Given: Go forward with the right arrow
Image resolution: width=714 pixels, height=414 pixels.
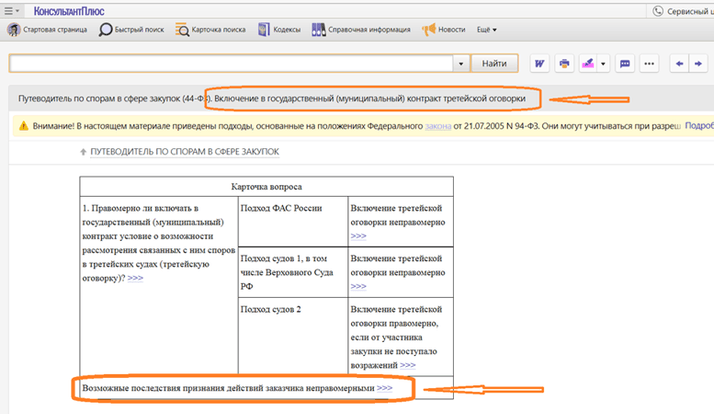Looking at the screenshot, I should pyautogui.click(x=698, y=63).
